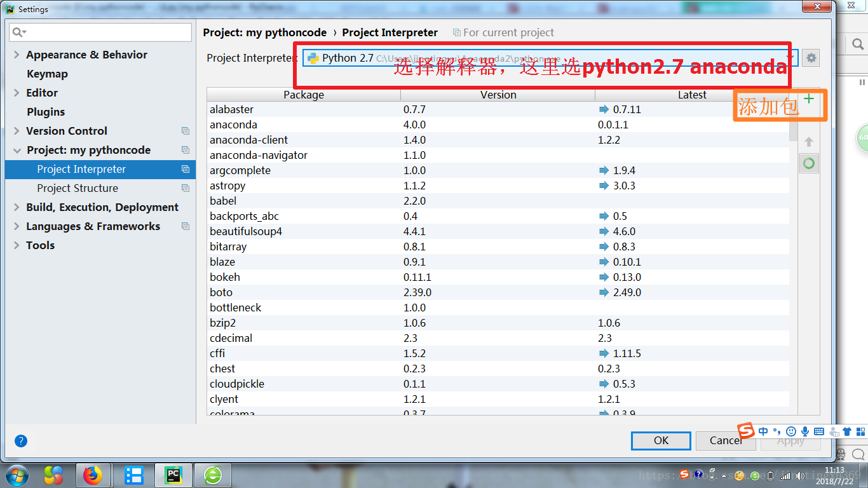
Task: Click the upgrade package up-arrow icon
Action: [808, 142]
